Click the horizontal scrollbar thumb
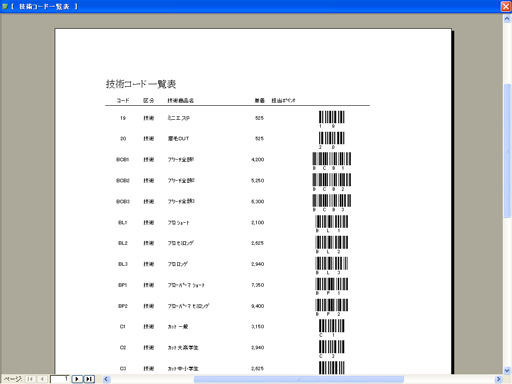The height and width of the screenshot is (384, 512). click(299, 379)
